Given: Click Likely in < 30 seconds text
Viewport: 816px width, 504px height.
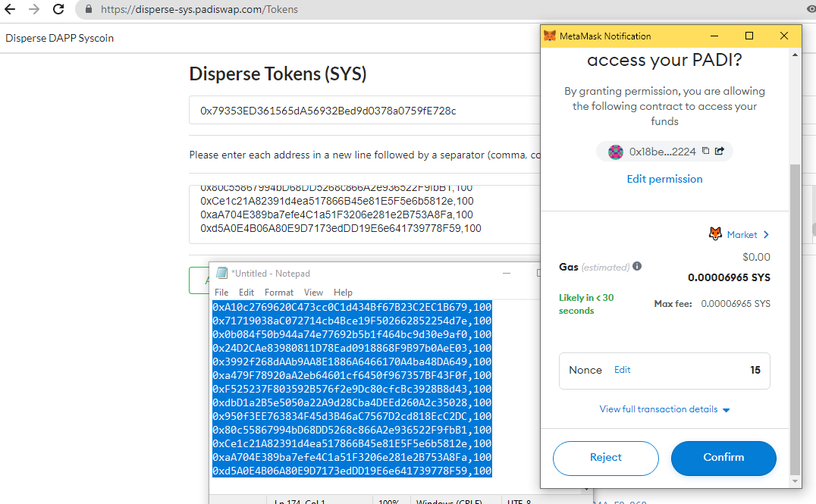Looking at the screenshot, I should point(586,304).
